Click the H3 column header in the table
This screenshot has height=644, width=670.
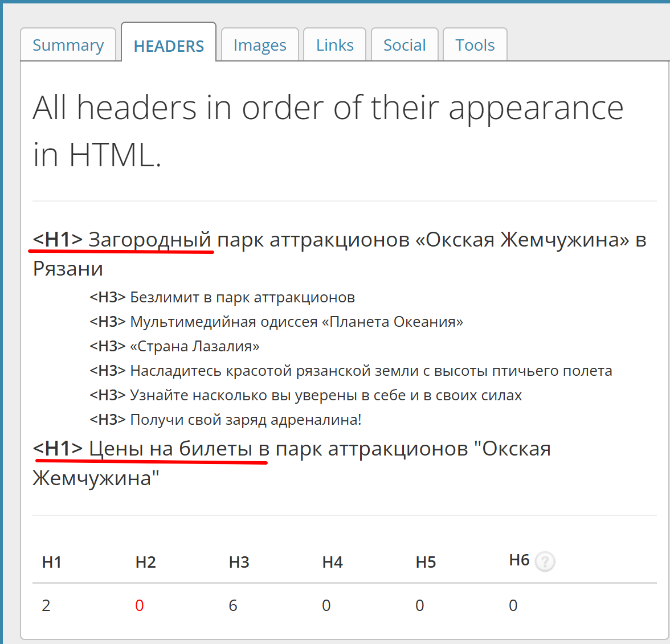point(239,562)
